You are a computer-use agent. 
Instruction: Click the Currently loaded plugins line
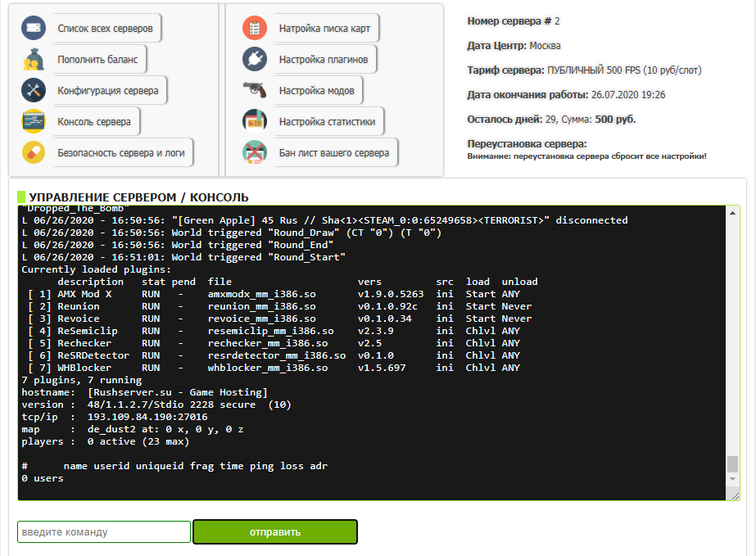pyautogui.click(x=97, y=269)
